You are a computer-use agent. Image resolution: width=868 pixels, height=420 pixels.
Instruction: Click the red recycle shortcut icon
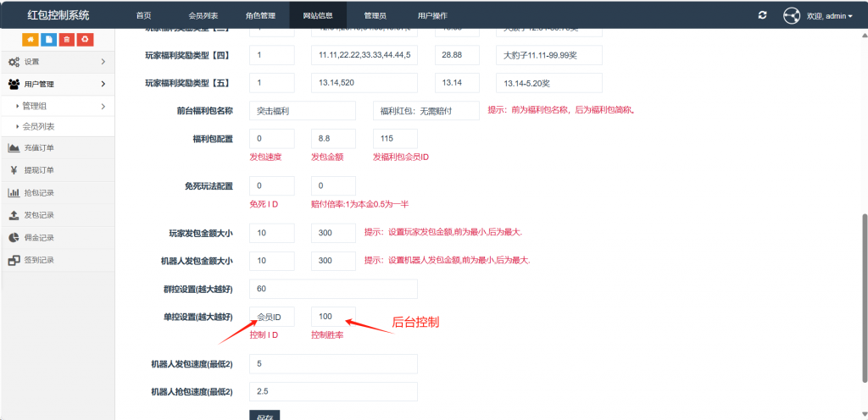tap(86, 40)
